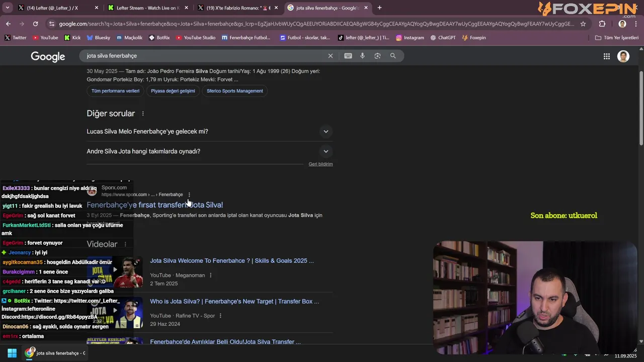Open the Instagram bookmark
This screenshot has height=362, width=644.
[x=410, y=37]
